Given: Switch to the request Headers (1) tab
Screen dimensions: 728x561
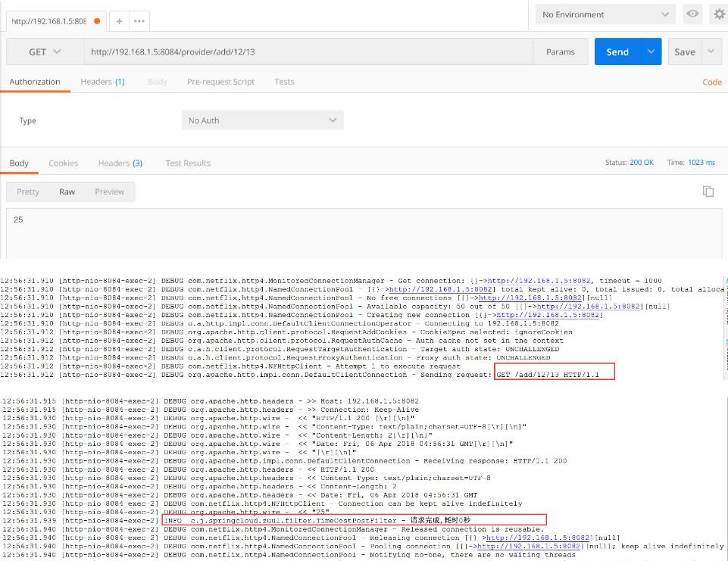Looking at the screenshot, I should coord(102,82).
